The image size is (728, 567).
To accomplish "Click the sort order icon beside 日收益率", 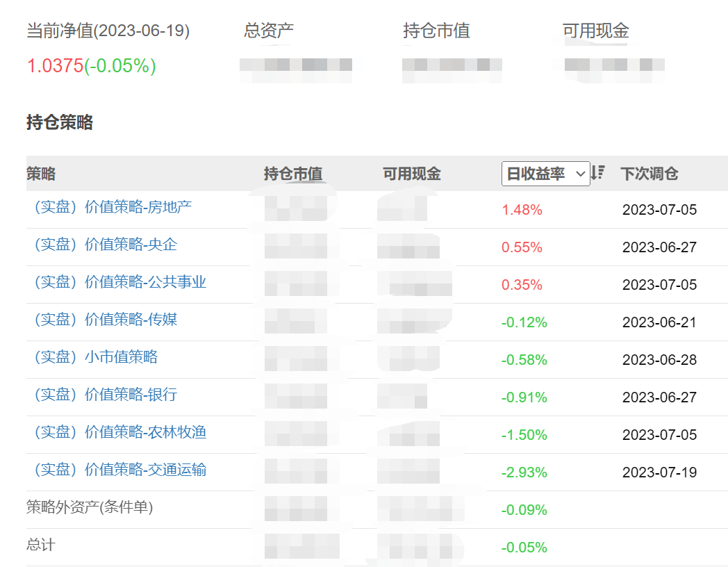I will pyautogui.click(x=597, y=173).
